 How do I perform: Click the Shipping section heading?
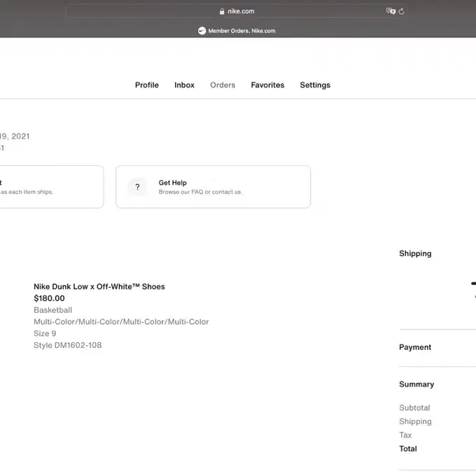(x=415, y=253)
